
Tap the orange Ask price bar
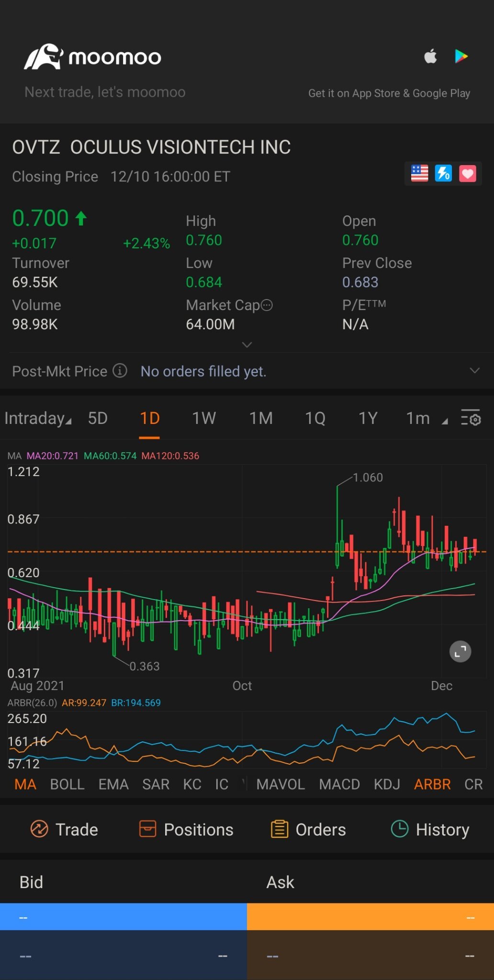pyautogui.click(x=370, y=917)
